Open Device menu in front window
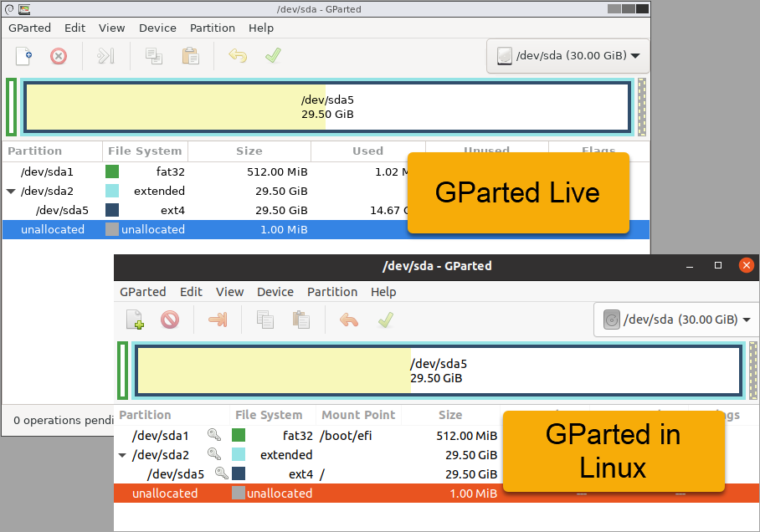 275,292
